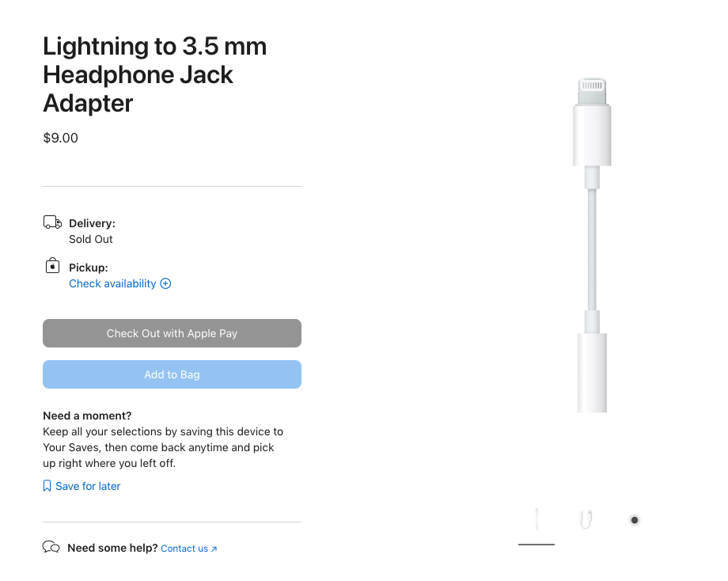Click the bookmark icon next to Save for later

click(x=47, y=485)
